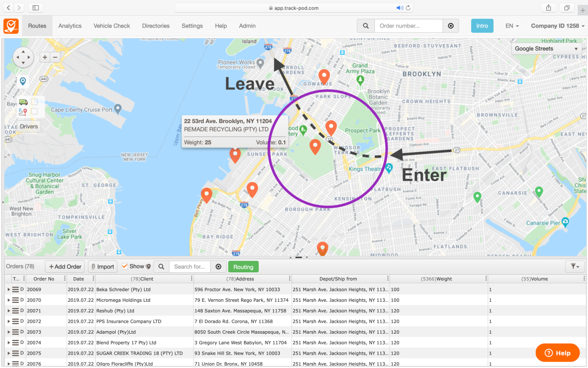Click the Intro button
This screenshot has width=588, height=368.
pos(482,26)
